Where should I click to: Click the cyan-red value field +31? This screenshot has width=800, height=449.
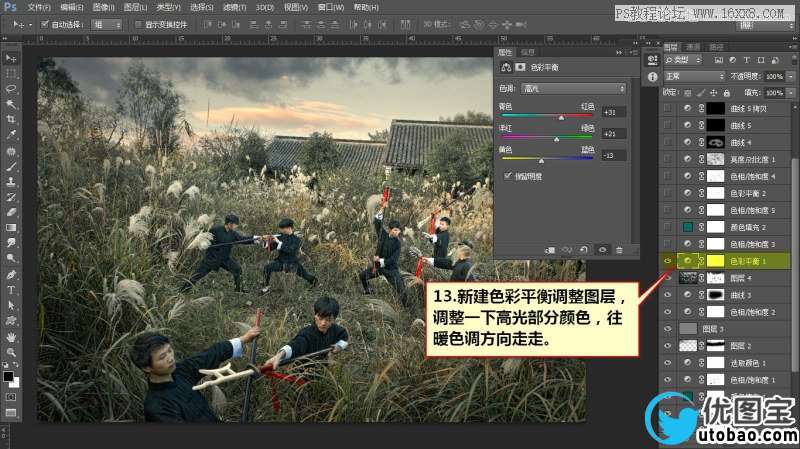[613, 112]
